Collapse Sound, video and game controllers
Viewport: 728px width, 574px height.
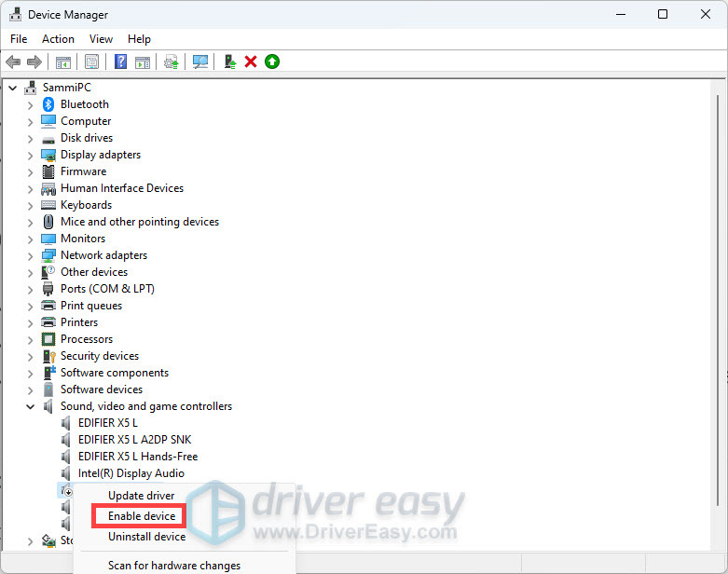30,406
